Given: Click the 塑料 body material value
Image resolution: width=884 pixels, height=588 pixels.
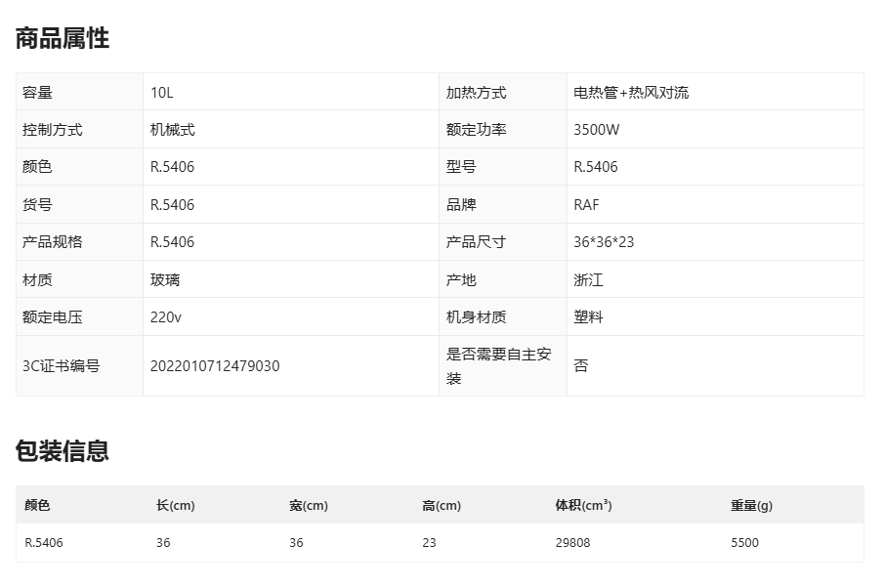Looking at the screenshot, I should click(x=588, y=317).
